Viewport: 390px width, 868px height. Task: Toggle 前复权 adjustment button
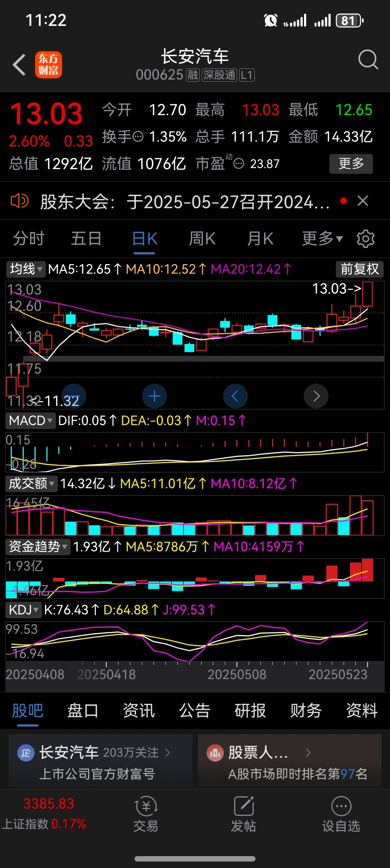[360, 269]
